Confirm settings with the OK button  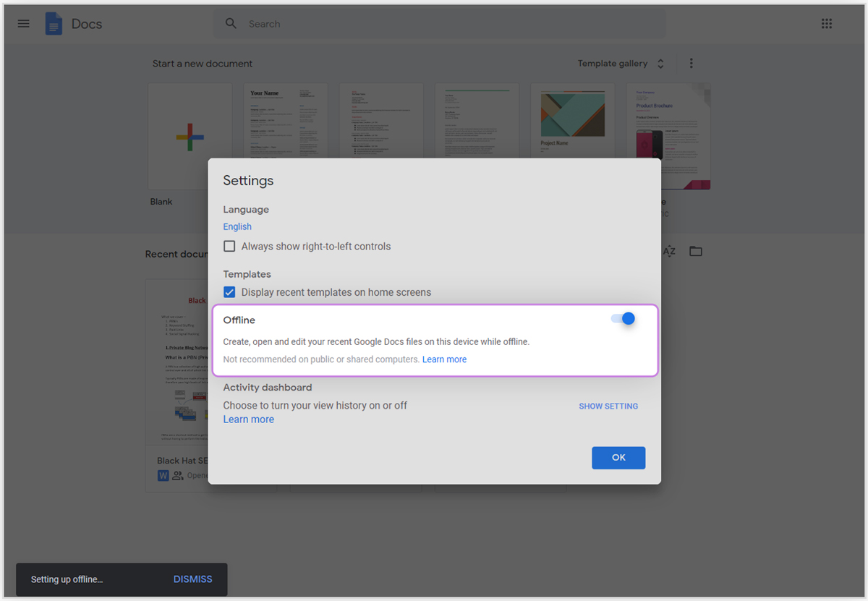[618, 458]
